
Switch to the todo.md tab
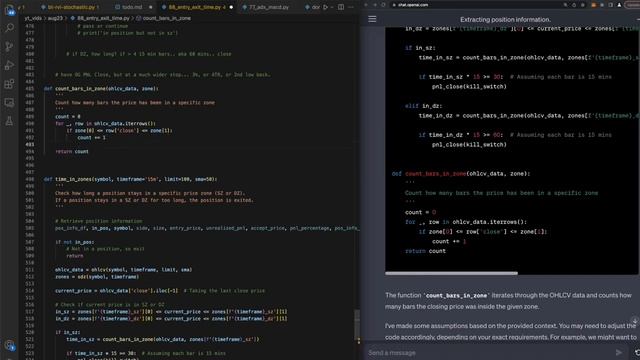(132, 7)
